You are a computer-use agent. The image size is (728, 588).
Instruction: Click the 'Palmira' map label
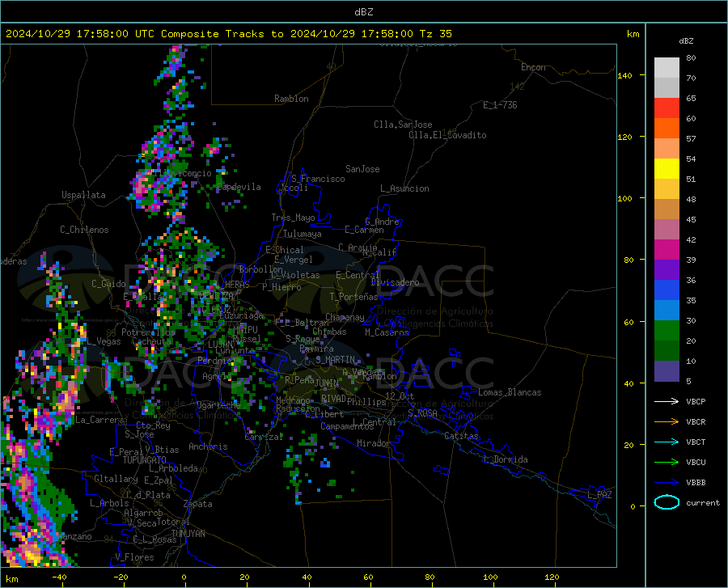click(x=316, y=349)
